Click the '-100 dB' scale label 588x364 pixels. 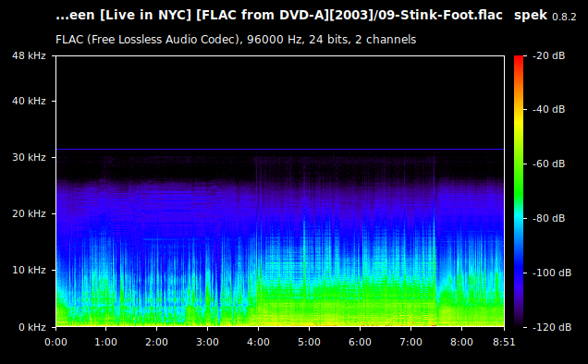point(552,273)
